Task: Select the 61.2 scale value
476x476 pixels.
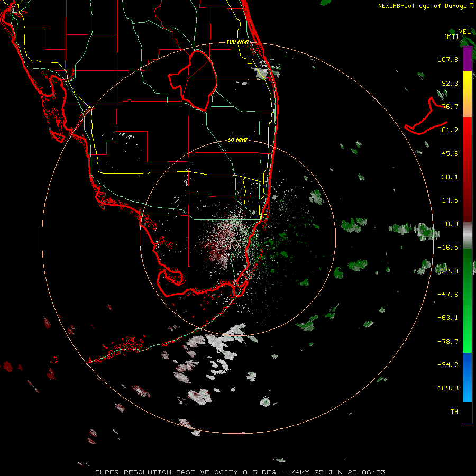Action: click(450, 130)
